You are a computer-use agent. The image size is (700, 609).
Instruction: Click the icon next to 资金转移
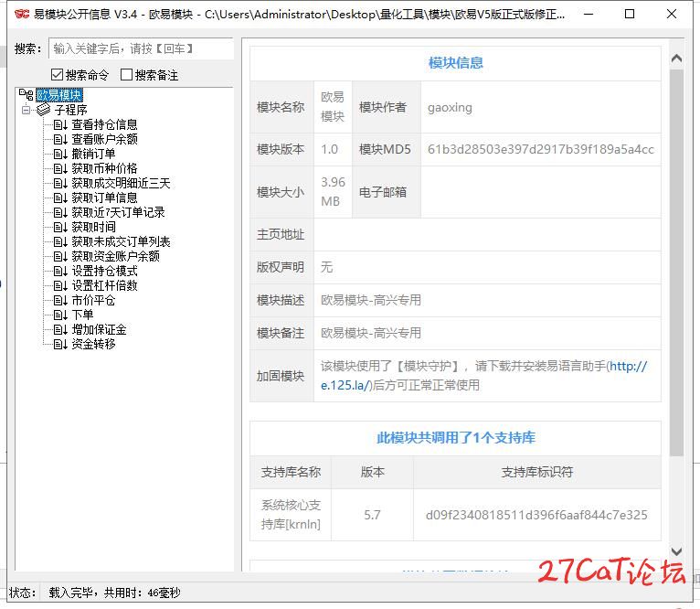[60, 345]
